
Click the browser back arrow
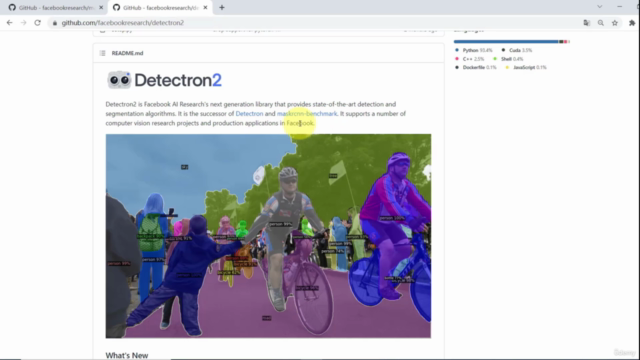pyautogui.click(x=9, y=23)
